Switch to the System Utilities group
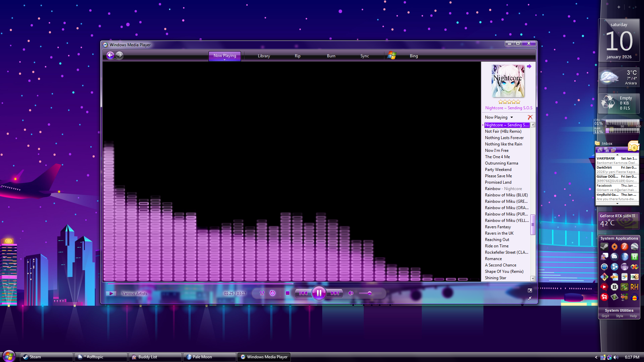Viewport: 644px width, 362px height. coord(619,310)
